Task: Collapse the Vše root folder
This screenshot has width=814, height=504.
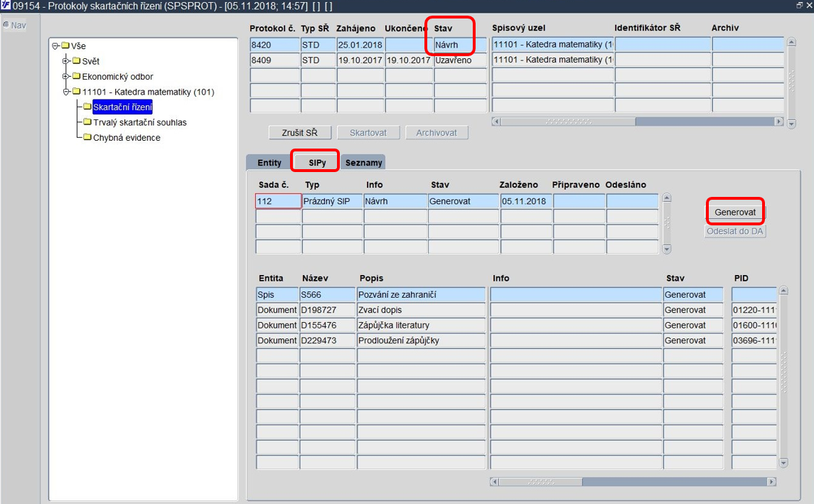Action: 55,45
